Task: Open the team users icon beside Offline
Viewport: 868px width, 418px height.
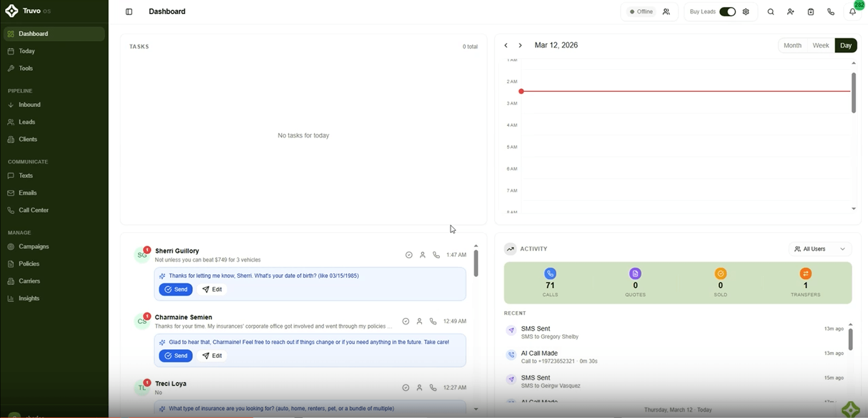Action: click(666, 12)
